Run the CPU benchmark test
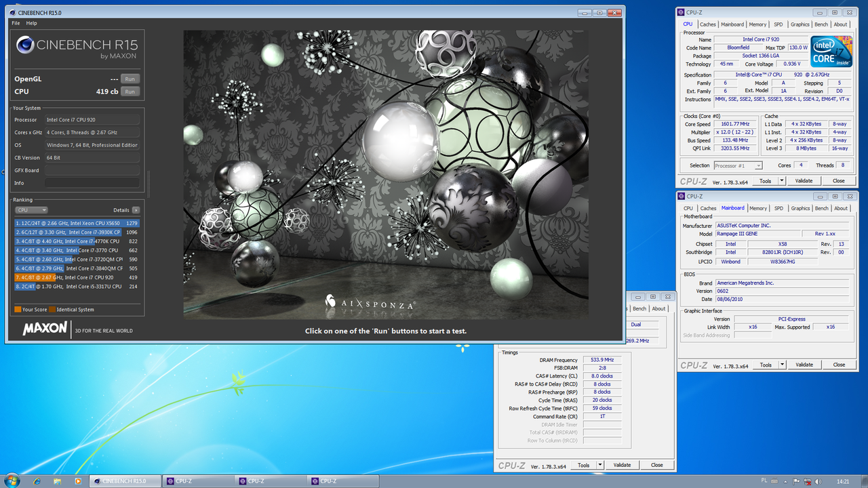Viewport: 868px width, 488px height. coord(130,91)
